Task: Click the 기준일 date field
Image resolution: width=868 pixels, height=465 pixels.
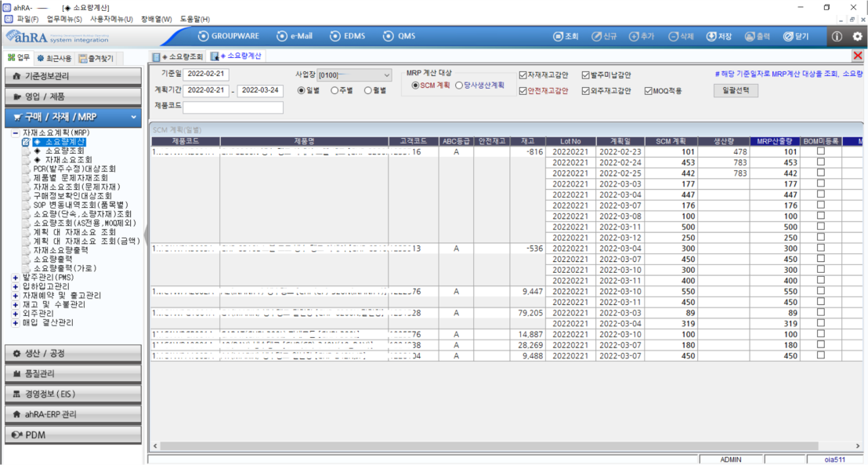Action: click(x=206, y=74)
